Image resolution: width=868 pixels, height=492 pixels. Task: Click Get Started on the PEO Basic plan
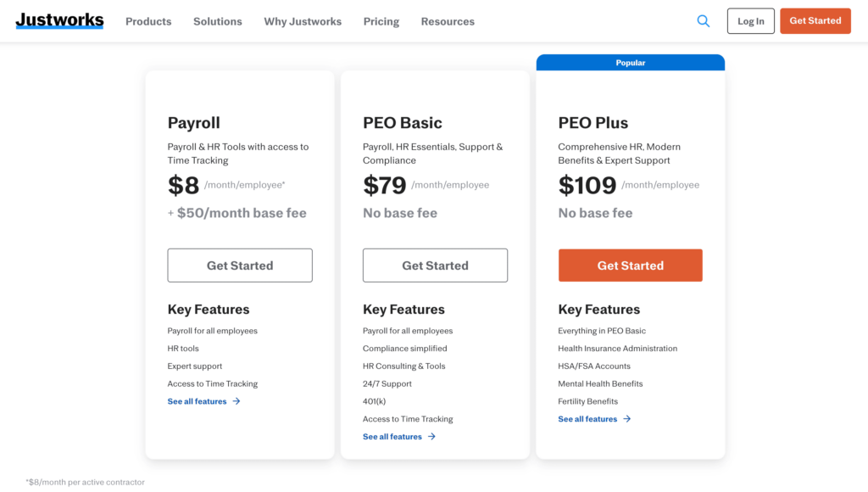click(435, 265)
